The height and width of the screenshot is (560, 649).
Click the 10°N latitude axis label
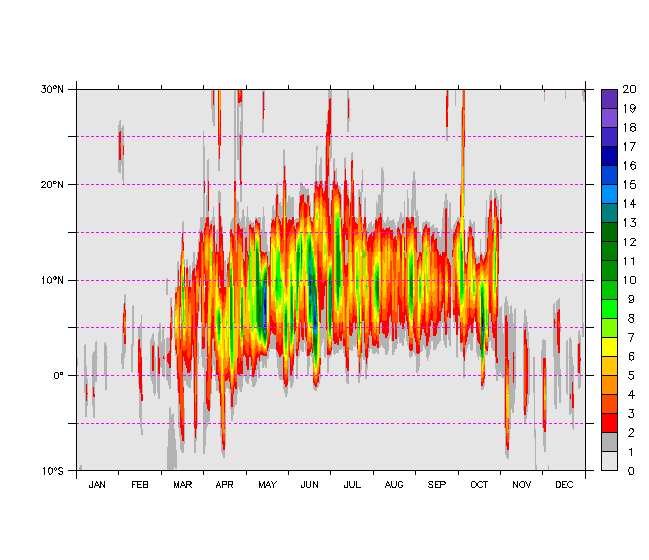click(52, 280)
